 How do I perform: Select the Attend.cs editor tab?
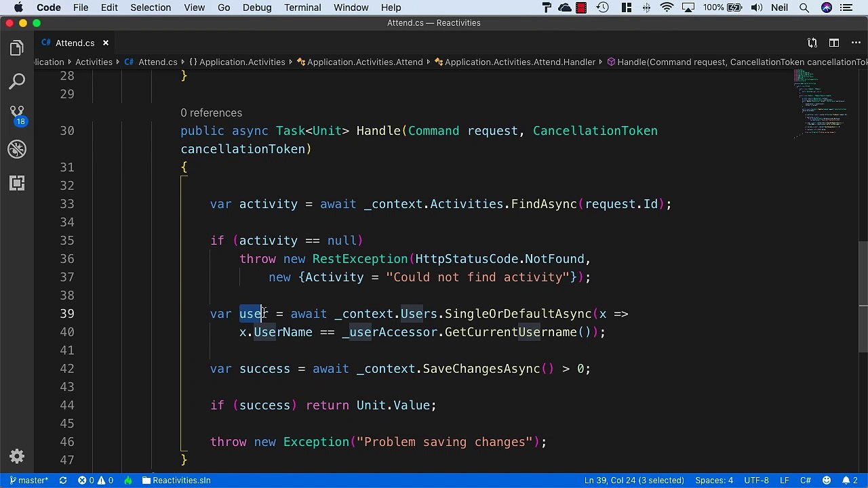[75, 43]
